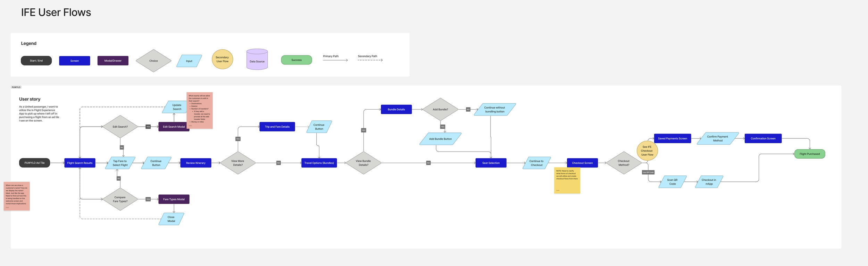This screenshot has width=868, height=266.
Task: Select the 'Edit Search Modal' node
Action: coord(174,127)
